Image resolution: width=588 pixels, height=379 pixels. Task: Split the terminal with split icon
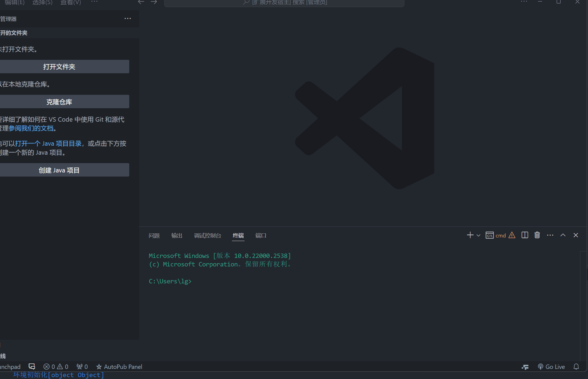[x=525, y=235]
